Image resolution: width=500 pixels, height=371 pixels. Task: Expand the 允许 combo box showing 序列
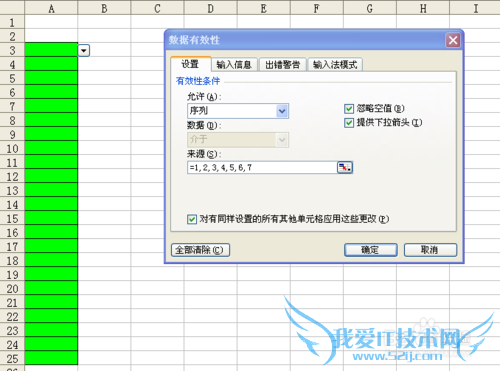pos(282,111)
